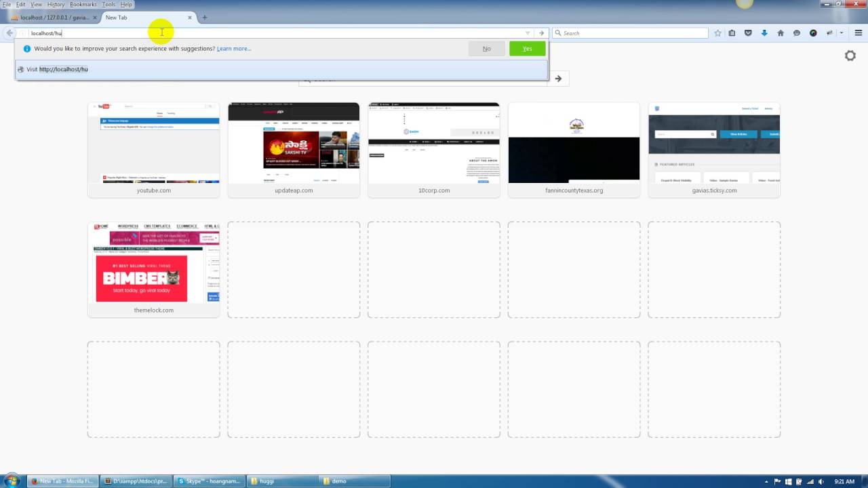868x488 pixels.
Task: Select Visit http://localhost/hu suggestion
Action: 281,69
